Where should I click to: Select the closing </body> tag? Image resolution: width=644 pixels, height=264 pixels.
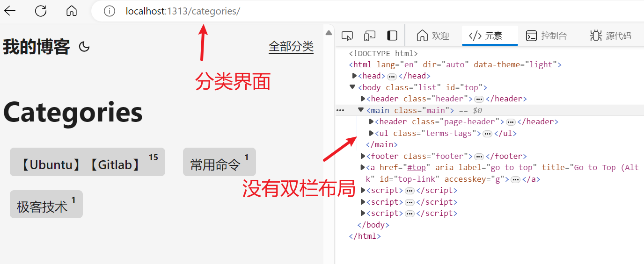pyautogui.click(x=373, y=225)
